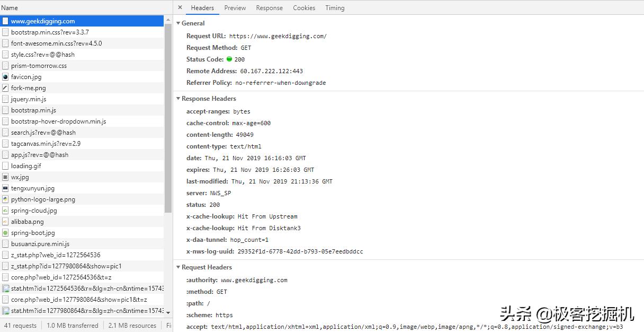Click the loading.gif file type icon
The height and width of the screenshot is (332, 644).
tap(5, 165)
